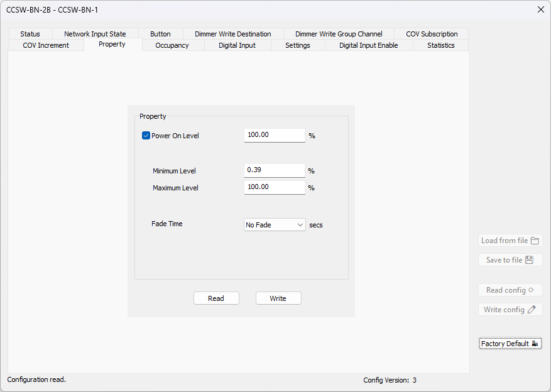Restore settings with Factory Default button
551x392 pixels.
click(x=510, y=344)
